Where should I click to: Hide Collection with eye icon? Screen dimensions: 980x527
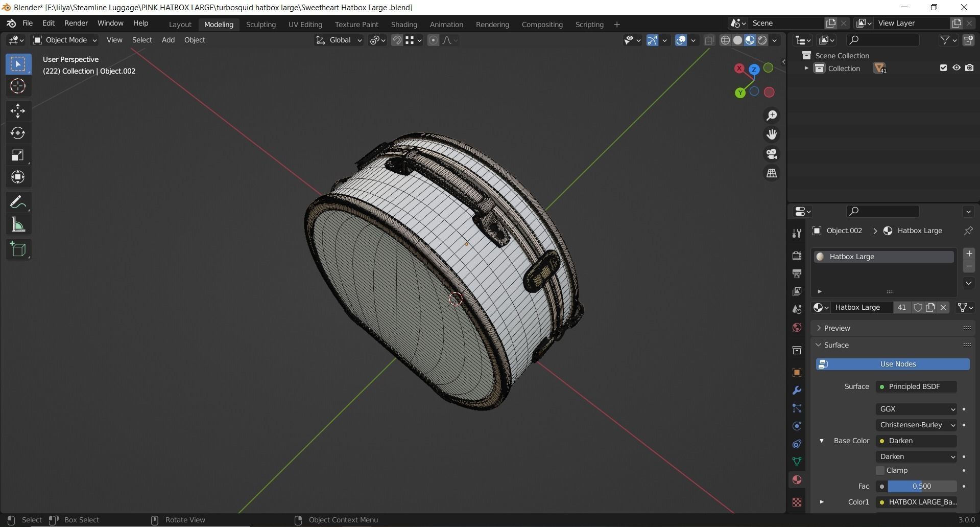[x=957, y=68]
